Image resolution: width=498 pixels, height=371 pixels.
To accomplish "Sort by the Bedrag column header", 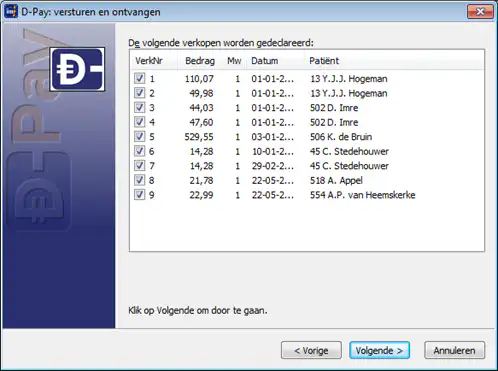I will click(x=200, y=61).
